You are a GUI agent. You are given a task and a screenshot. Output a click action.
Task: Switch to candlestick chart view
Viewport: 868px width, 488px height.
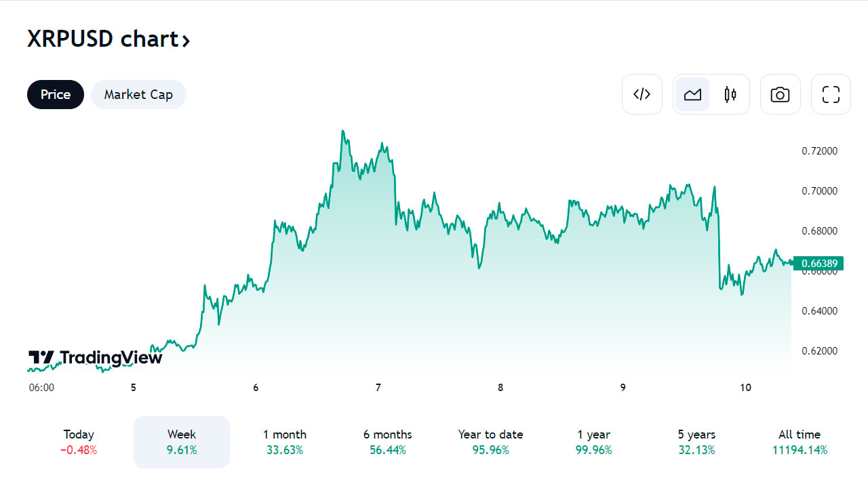click(x=730, y=94)
